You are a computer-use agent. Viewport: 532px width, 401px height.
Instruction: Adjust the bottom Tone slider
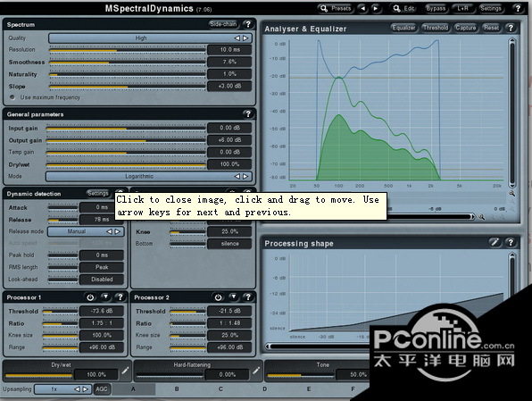(300, 375)
